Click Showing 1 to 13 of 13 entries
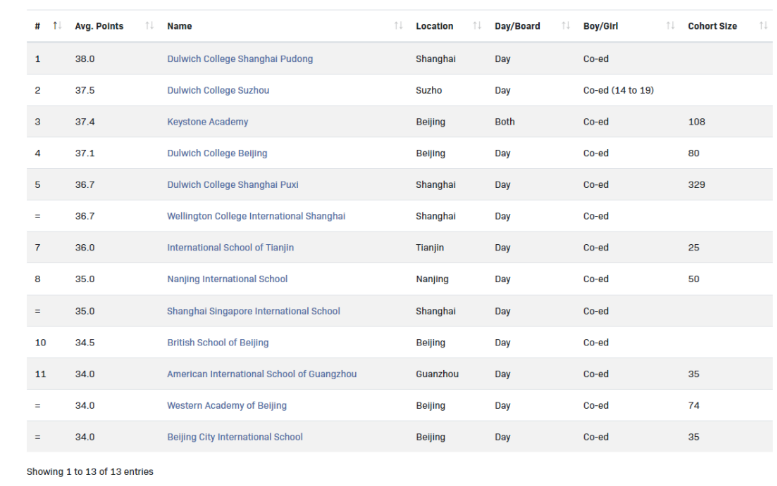Viewport: 777px width, 486px height. (90, 472)
